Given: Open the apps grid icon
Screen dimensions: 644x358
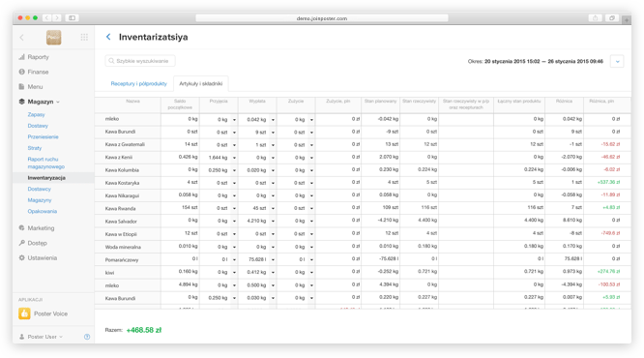Looking at the screenshot, I should click(x=84, y=38).
